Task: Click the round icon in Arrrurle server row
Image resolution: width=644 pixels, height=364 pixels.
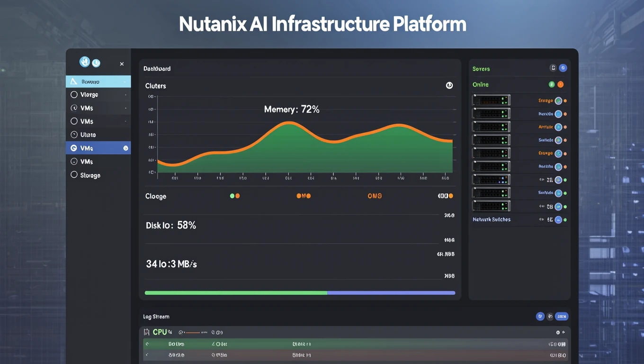Action: pos(558,127)
